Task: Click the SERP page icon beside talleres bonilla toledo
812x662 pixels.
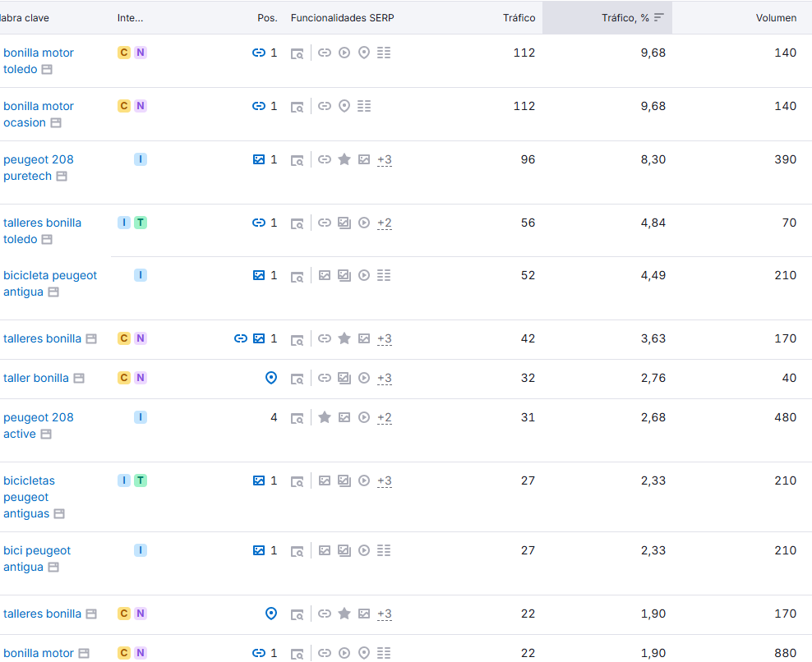Action: 47,239
